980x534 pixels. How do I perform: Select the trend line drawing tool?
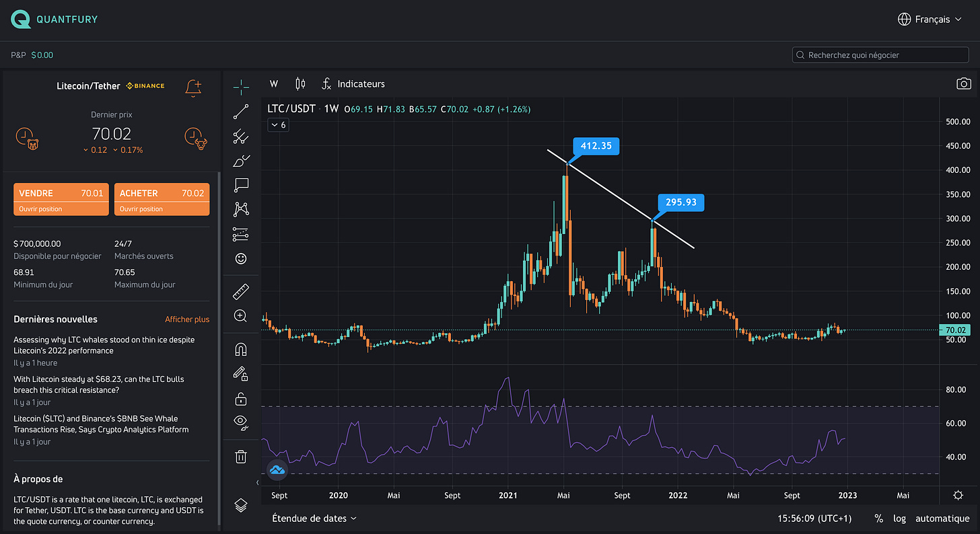[x=241, y=112]
